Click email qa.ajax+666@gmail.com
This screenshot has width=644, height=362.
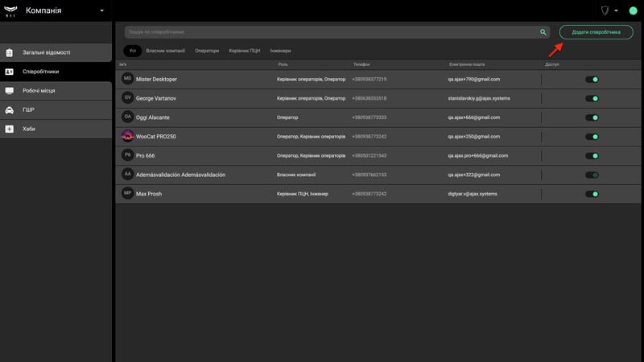[x=474, y=117]
